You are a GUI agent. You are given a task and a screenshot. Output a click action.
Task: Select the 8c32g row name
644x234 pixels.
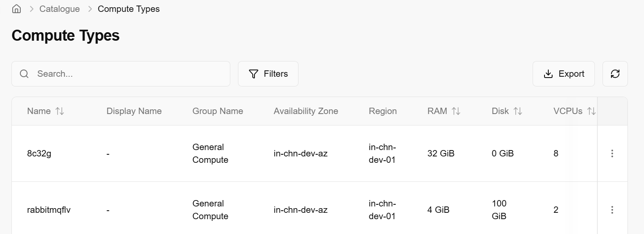coord(39,153)
